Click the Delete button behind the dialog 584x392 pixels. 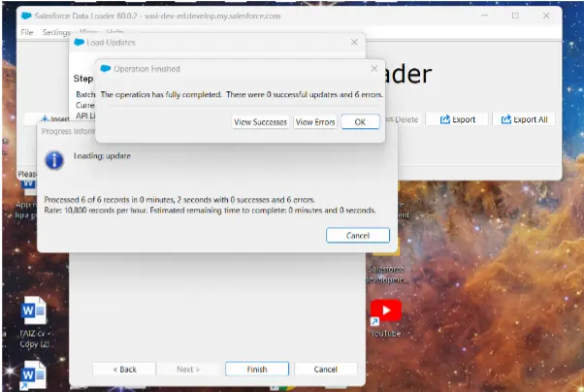403,119
